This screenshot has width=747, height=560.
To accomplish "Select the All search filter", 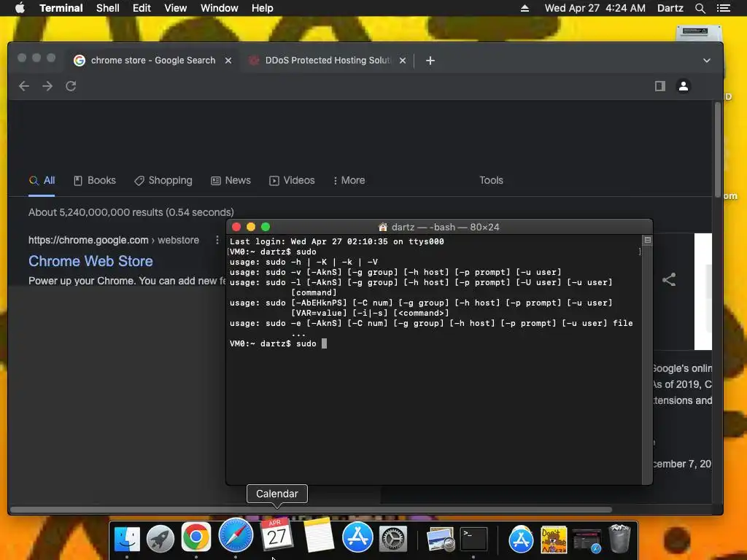I will [x=42, y=181].
